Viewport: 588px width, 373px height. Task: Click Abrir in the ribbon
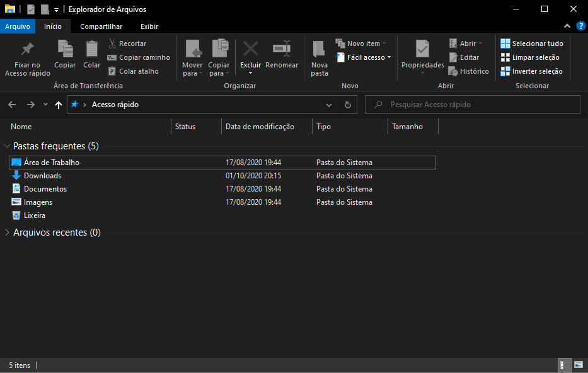coord(465,43)
